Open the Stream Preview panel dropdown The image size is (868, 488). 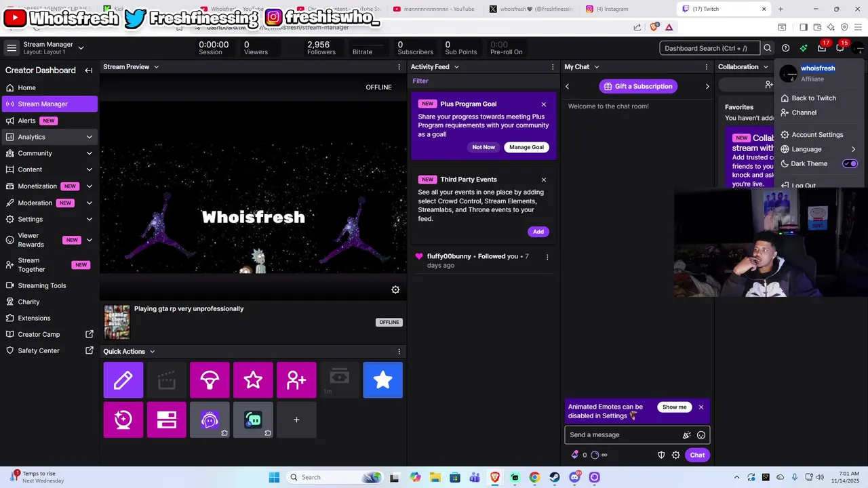coord(156,67)
